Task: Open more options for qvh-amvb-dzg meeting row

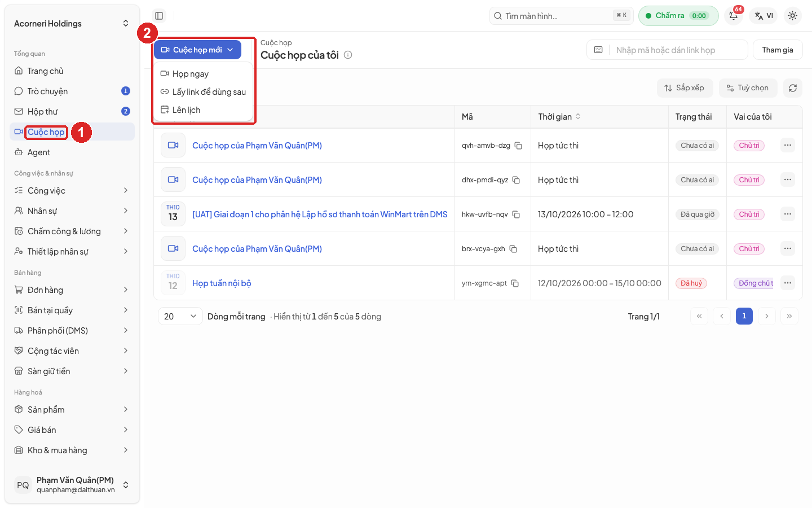Action: [x=788, y=146]
